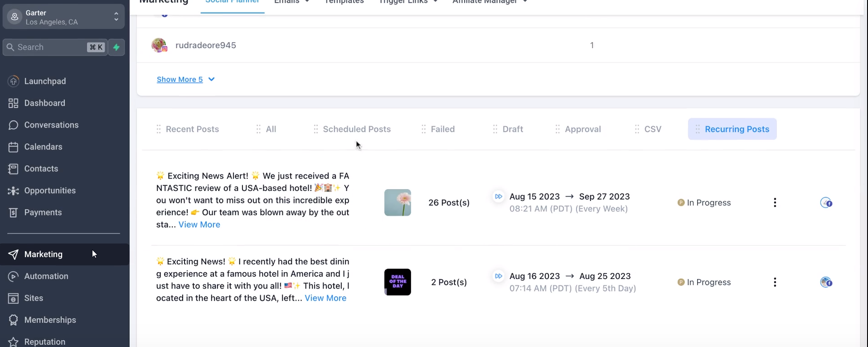Open the Calendars sidebar icon
Image resolution: width=868 pixels, height=347 pixels.
tap(14, 147)
